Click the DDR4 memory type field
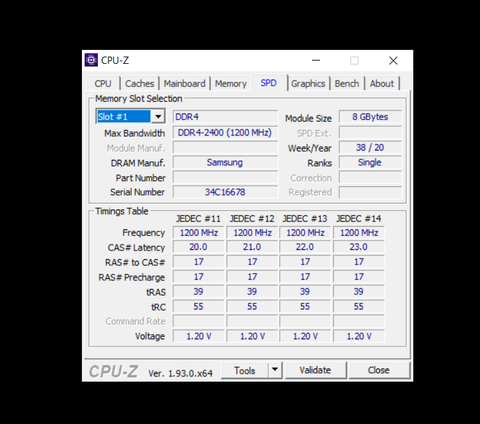This screenshot has width=480, height=424. coord(225,117)
